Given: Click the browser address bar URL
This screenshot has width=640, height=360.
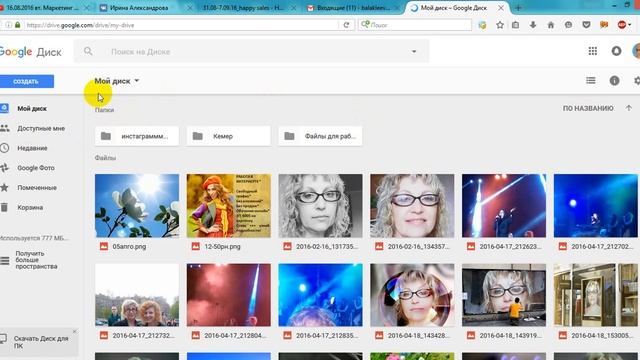Looking at the screenshot, I should click(x=80, y=25).
